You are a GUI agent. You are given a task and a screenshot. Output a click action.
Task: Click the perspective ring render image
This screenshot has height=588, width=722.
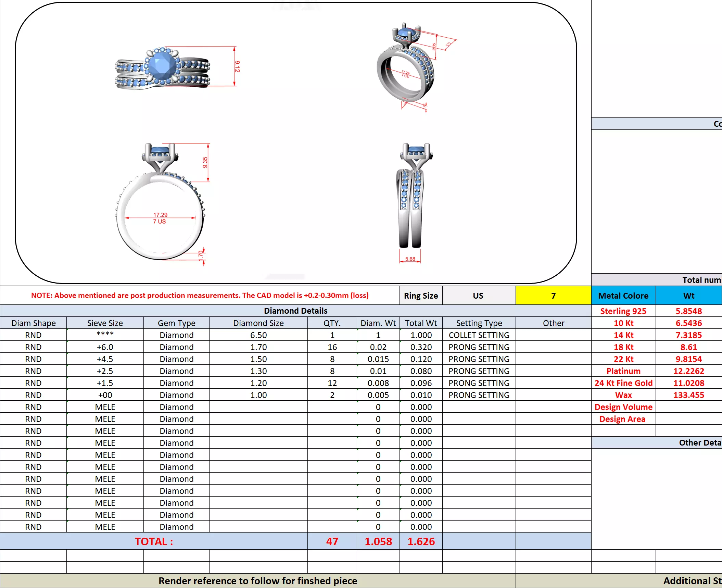[x=406, y=66]
